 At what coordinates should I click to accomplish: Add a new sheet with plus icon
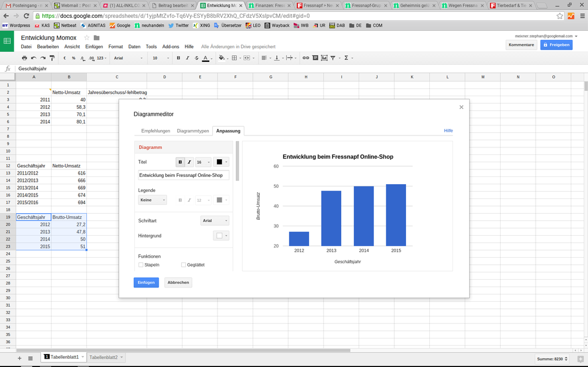[x=20, y=358]
